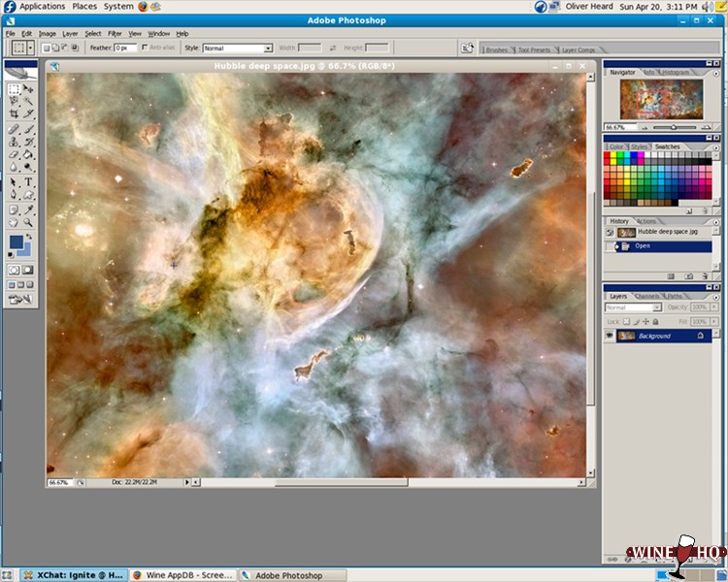The width and height of the screenshot is (728, 582).
Task: Select the Clone Stamp tool
Action: tap(14, 142)
